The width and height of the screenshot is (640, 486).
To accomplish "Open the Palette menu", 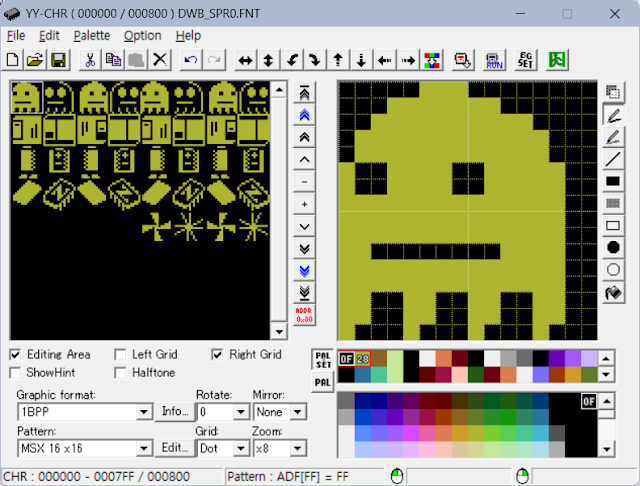I will 92,36.
